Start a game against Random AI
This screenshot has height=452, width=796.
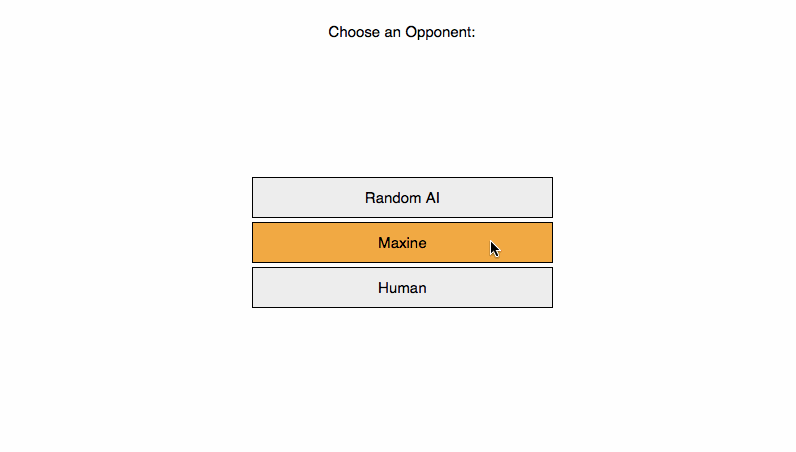(x=402, y=198)
